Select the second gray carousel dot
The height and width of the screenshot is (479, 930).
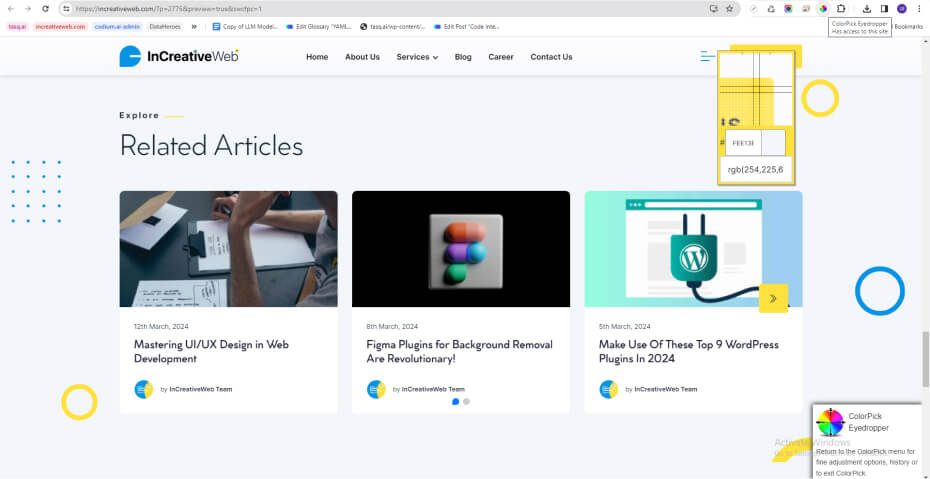click(x=467, y=401)
